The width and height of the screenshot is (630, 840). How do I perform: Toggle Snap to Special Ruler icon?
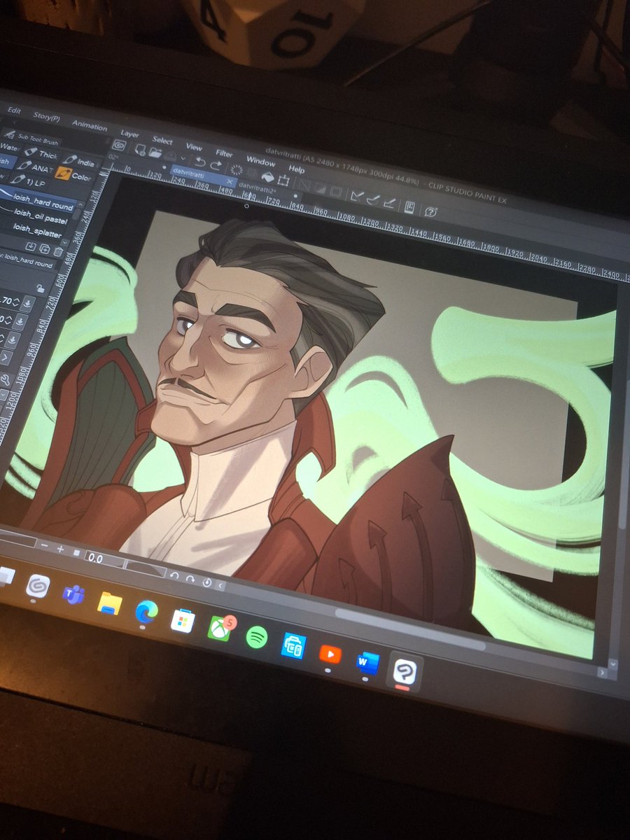pyautogui.click(x=373, y=199)
